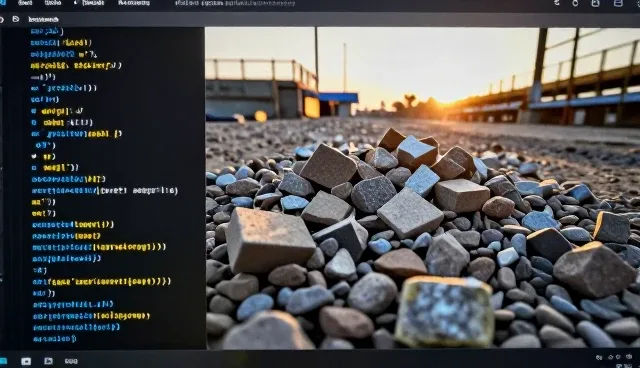Open the fourth, longest menu bar item
The width and height of the screenshot is (640, 368).
point(134,3)
